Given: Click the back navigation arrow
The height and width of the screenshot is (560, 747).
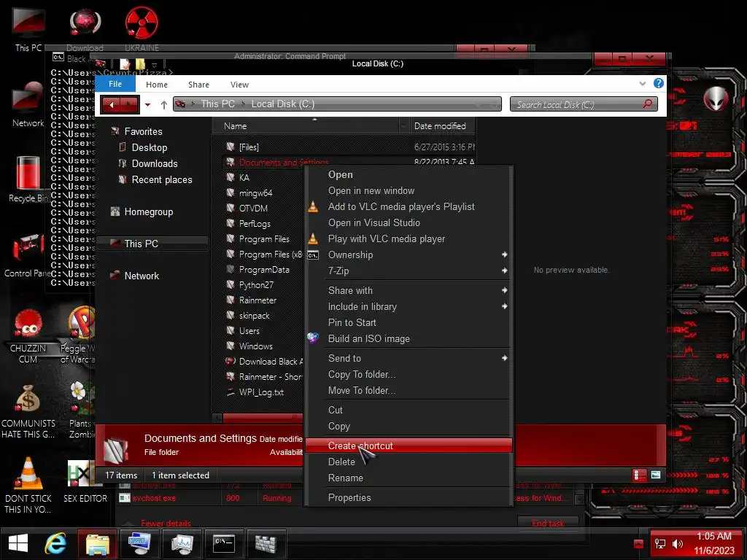Looking at the screenshot, I should pyautogui.click(x=112, y=105).
